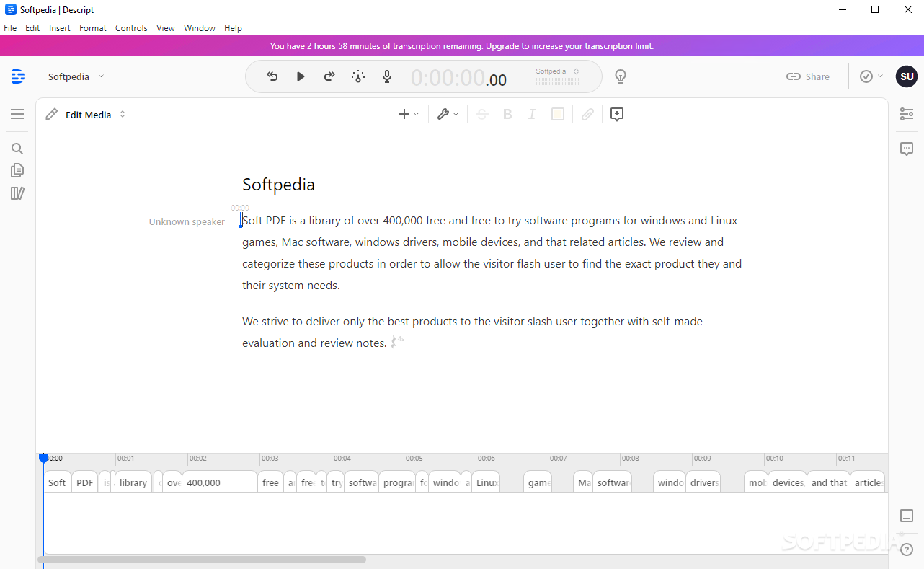
Task: Toggle bold formatting
Action: [x=507, y=114]
